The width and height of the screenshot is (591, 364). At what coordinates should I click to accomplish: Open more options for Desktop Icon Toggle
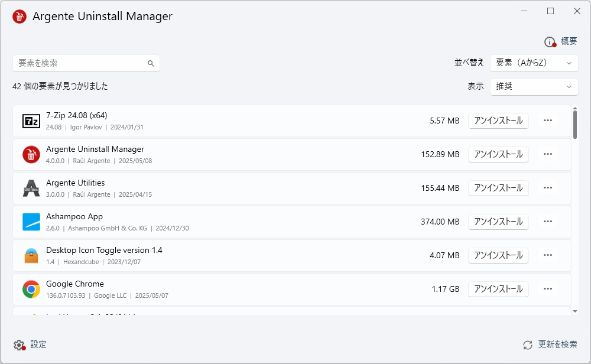click(548, 255)
